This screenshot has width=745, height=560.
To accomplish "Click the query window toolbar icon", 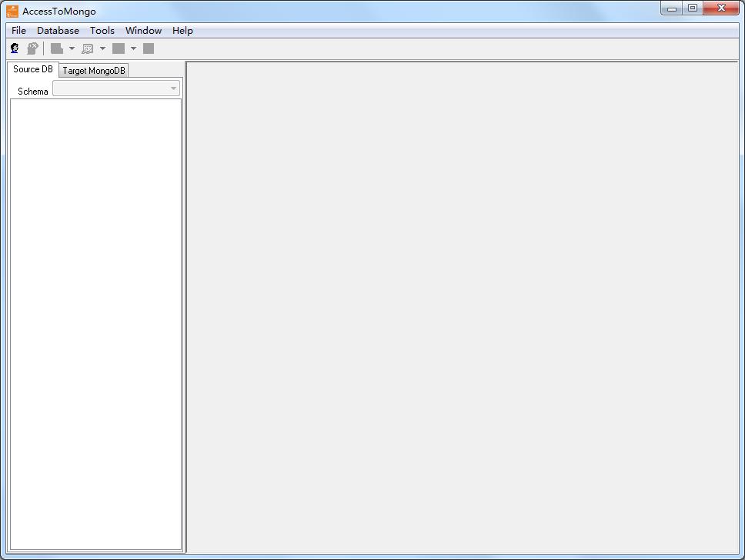I will [x=88, y=48].
